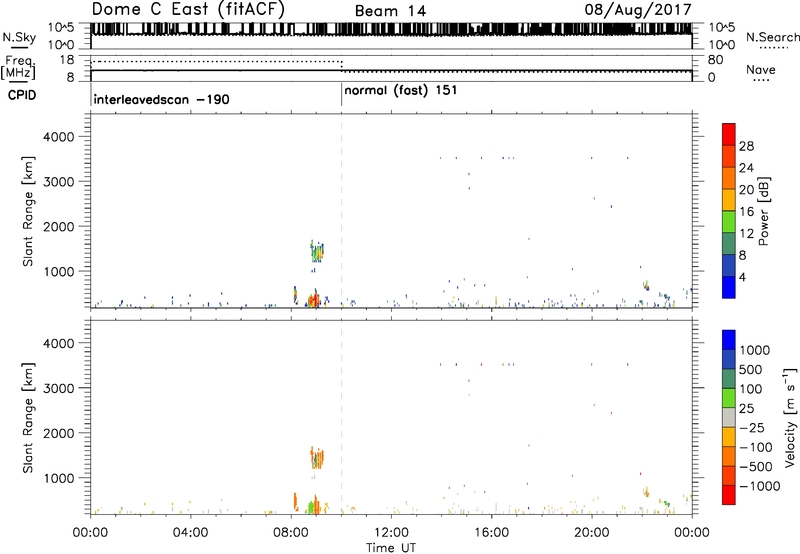Select the 'N.Sky' legend label

click(x=19, y=37)
